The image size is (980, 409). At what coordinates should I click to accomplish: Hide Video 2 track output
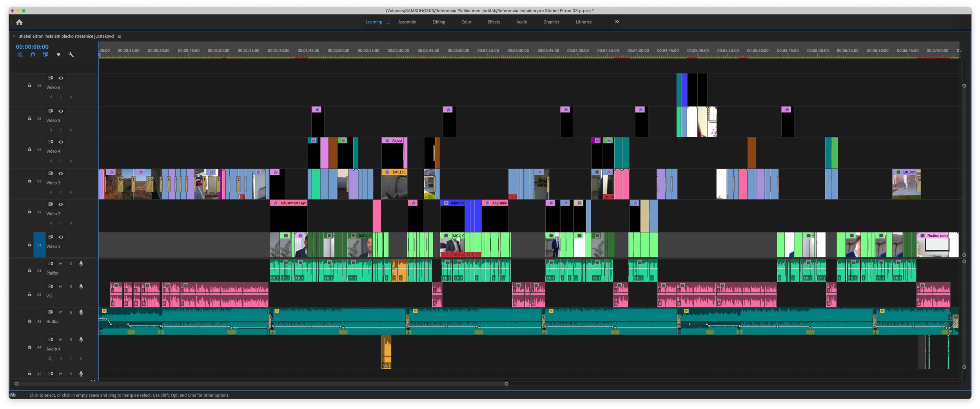(61, 204)
